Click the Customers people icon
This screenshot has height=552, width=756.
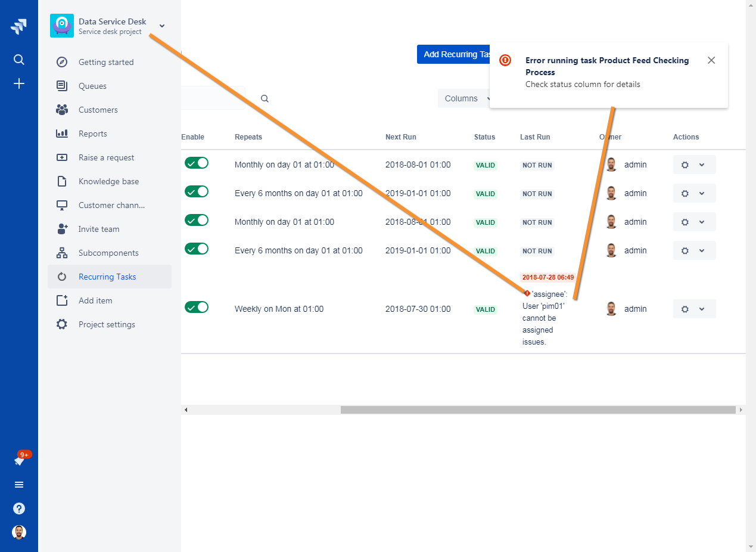[x=62, y=110]
